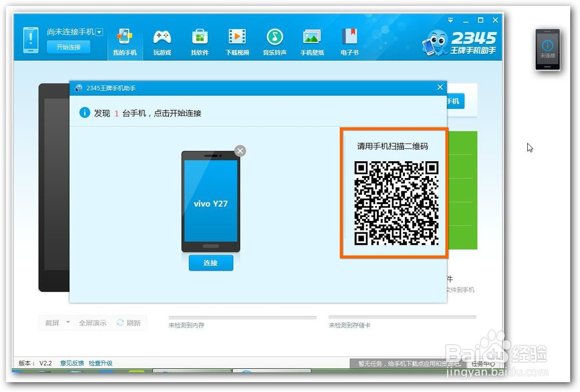Expand the 尚未连接手机 dropdown arrow
Viewport: 580px width, 392px height.
click(x=99, y=32)
